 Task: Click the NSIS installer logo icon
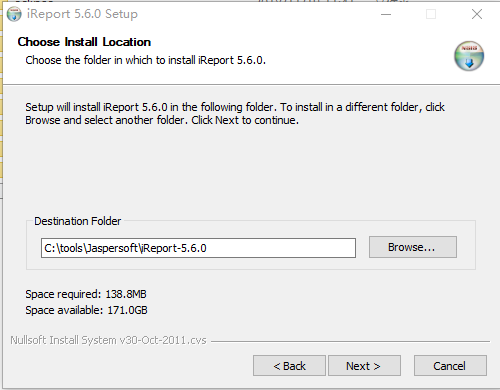(469, 56)
